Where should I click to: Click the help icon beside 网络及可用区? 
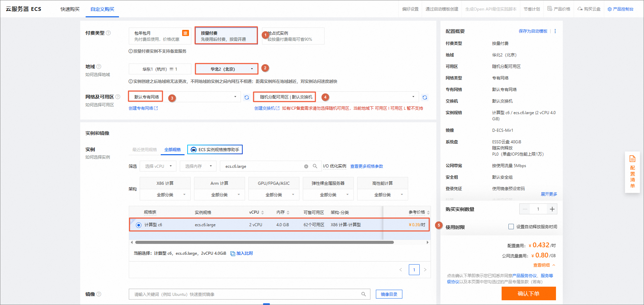[118, 97]
